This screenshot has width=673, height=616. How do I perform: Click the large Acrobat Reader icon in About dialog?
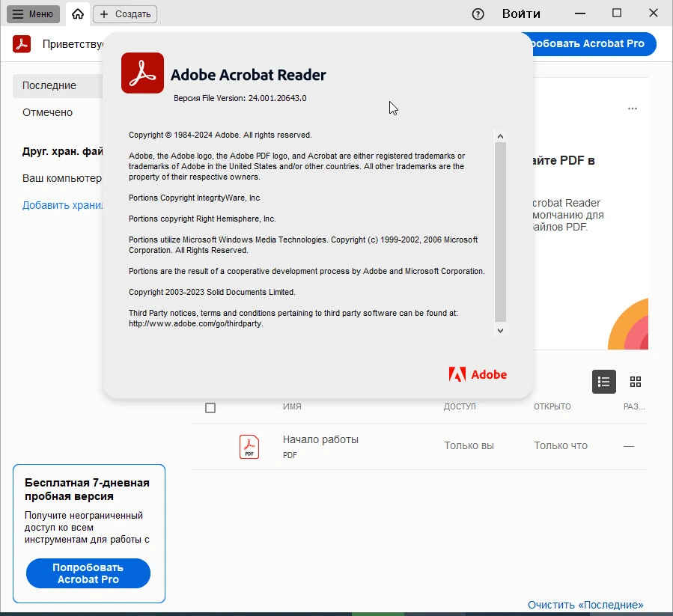click(142, 73)
